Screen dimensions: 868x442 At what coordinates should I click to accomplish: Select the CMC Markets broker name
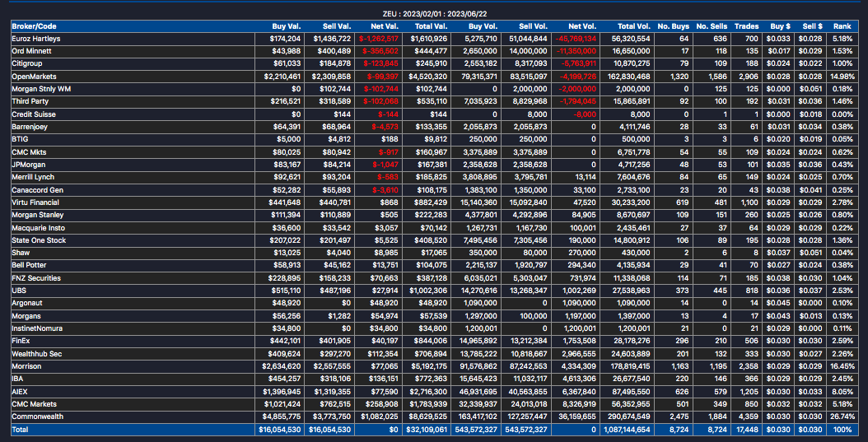[x=35, y=404]
